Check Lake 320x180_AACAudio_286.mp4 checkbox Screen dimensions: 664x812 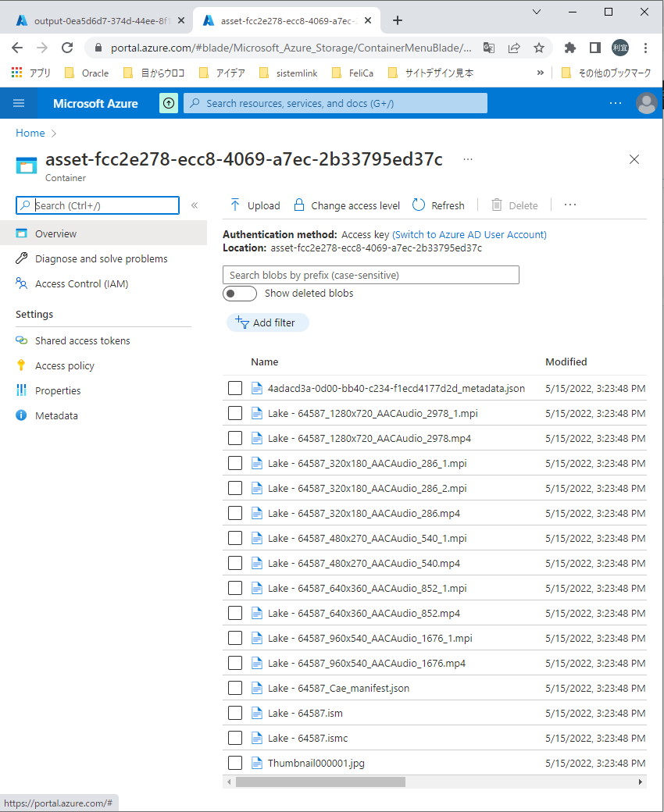click(235, 513)
